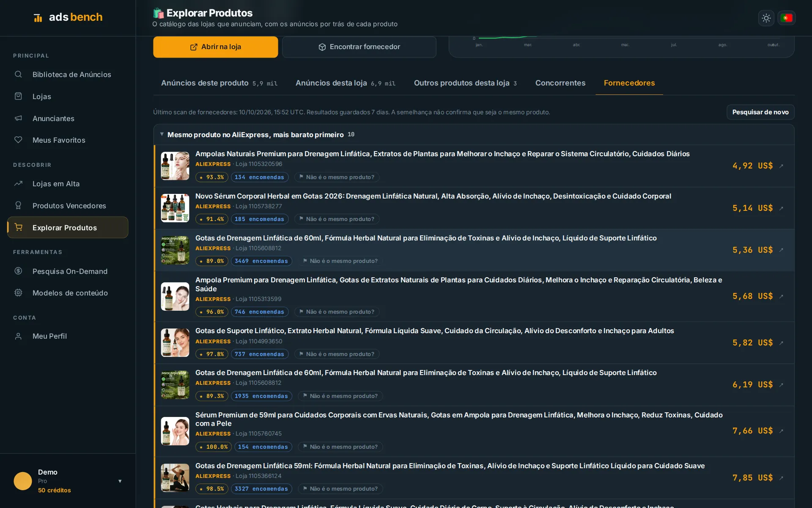This screenshot has height=508, width=812.
Task: Open external link arrow for 6,19 US$ item
Action: coord(781,385)
